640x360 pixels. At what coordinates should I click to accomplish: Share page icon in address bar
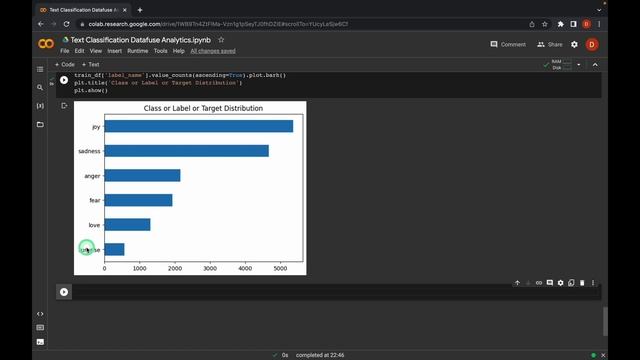tap(531, 24)
